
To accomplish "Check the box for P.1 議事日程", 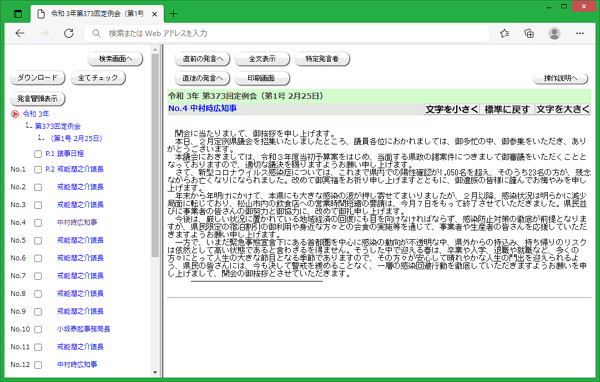I will 38,154.
